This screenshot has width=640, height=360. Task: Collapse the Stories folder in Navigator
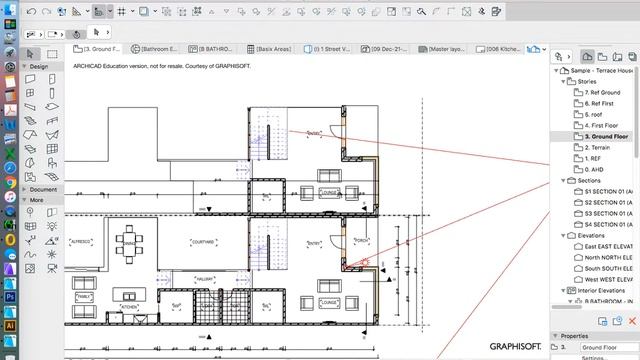[x=563, y=82]
